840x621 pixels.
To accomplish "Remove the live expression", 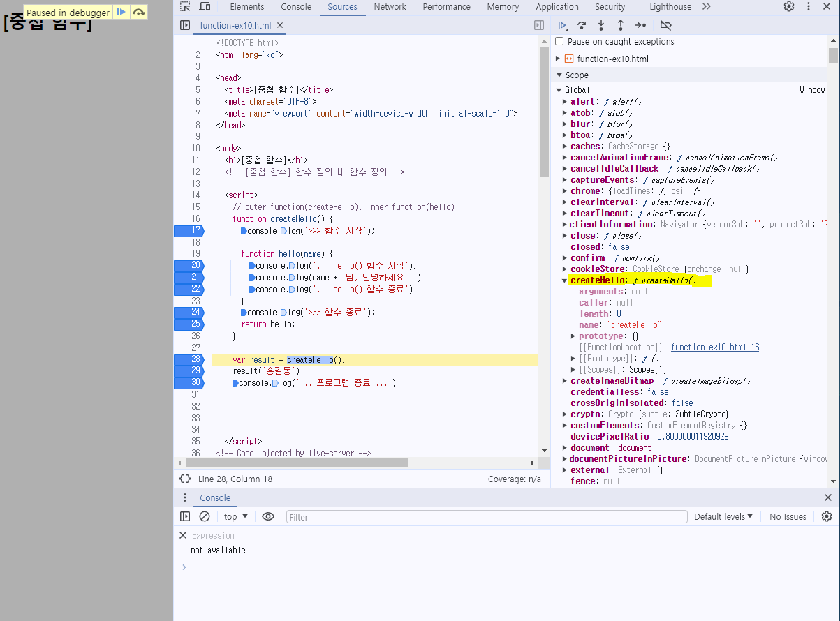I will click(183, 535).
